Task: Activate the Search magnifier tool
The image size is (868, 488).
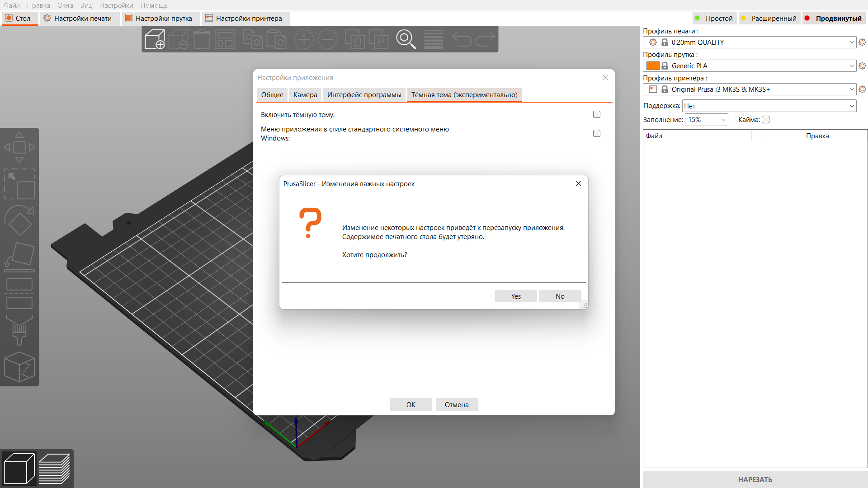Action: pos(406,39)
